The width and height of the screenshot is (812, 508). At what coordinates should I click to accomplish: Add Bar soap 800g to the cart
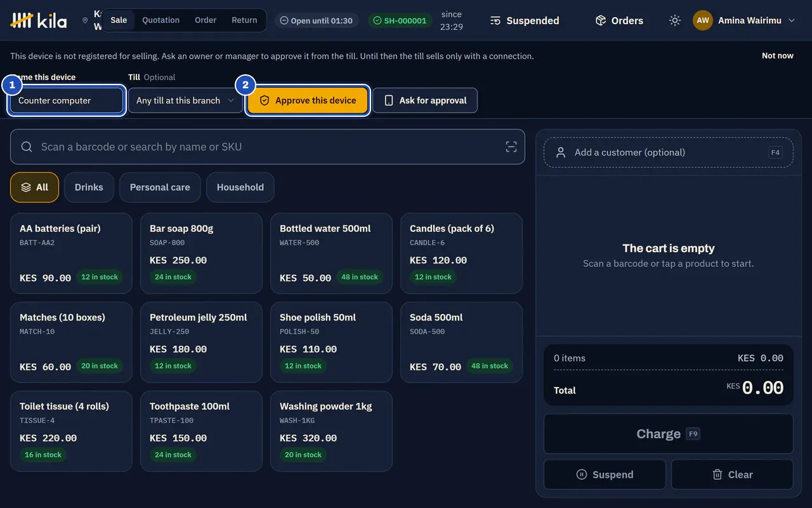[x=201, y=253]
